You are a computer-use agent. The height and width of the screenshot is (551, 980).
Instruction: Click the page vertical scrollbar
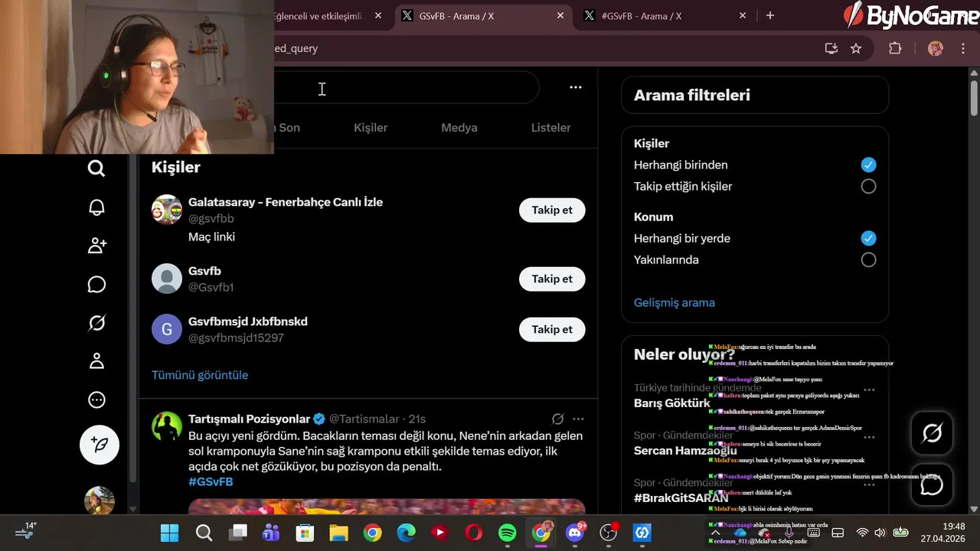974,99
